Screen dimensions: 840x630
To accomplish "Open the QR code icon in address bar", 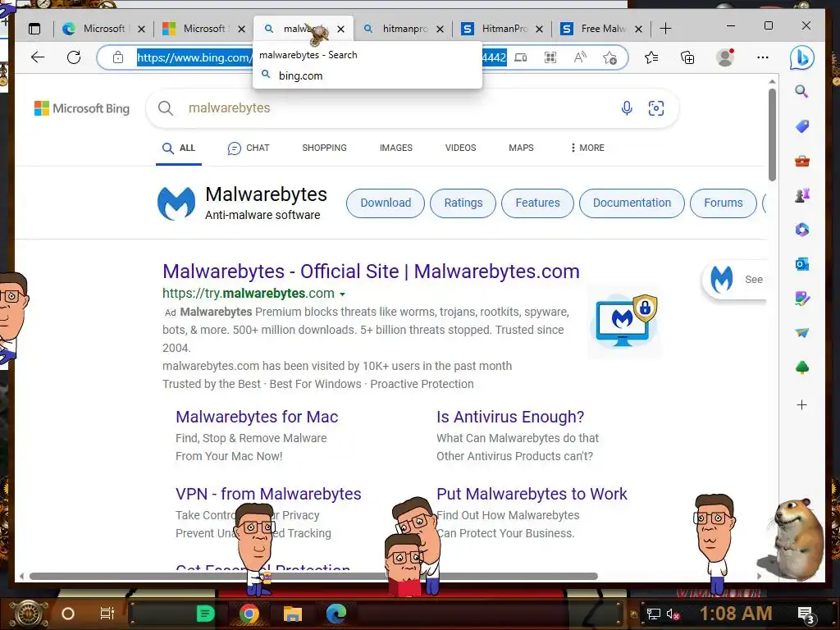I will pyautogui.click(x=550, y=57).
